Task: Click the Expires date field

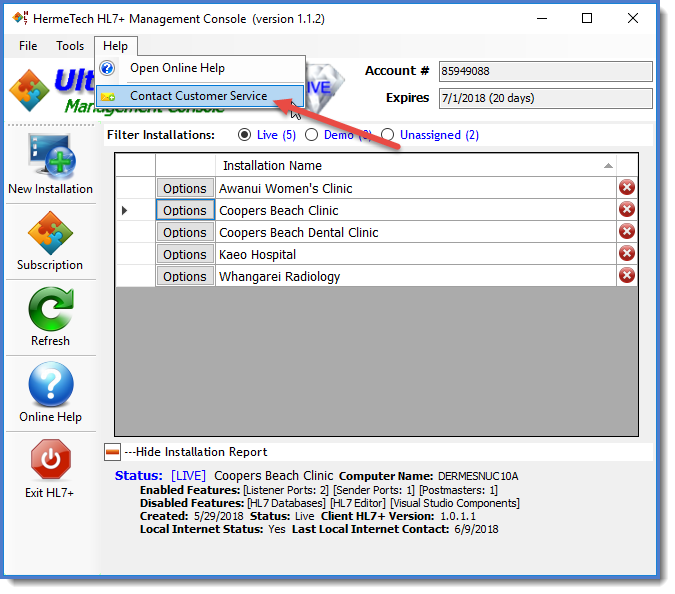Action: click(545, 98)
